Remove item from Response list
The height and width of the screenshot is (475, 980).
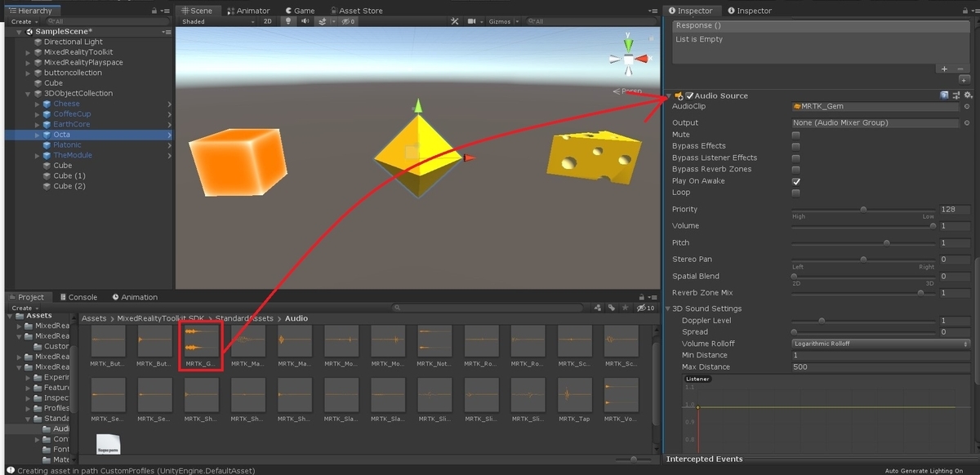pos(962,69)
